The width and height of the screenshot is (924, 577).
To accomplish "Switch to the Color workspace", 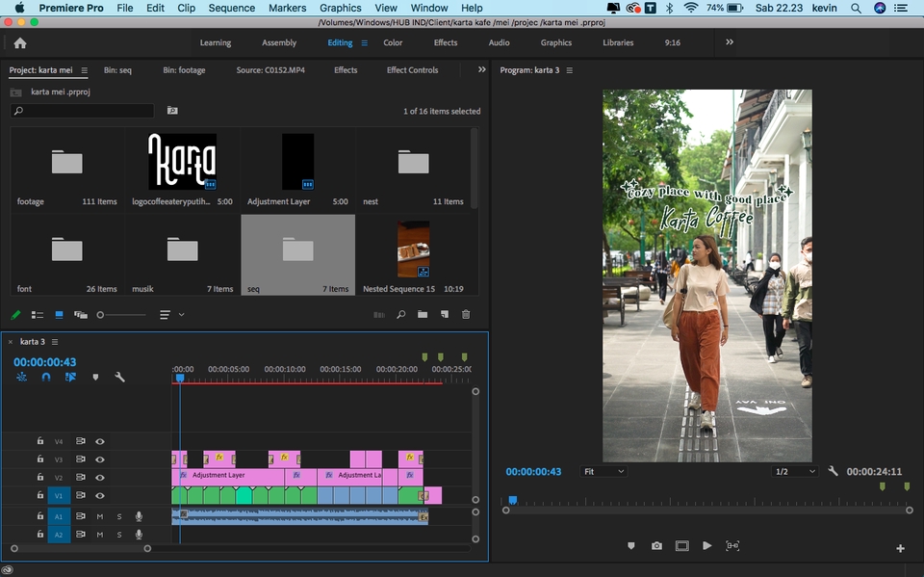I will pos(393,42).
